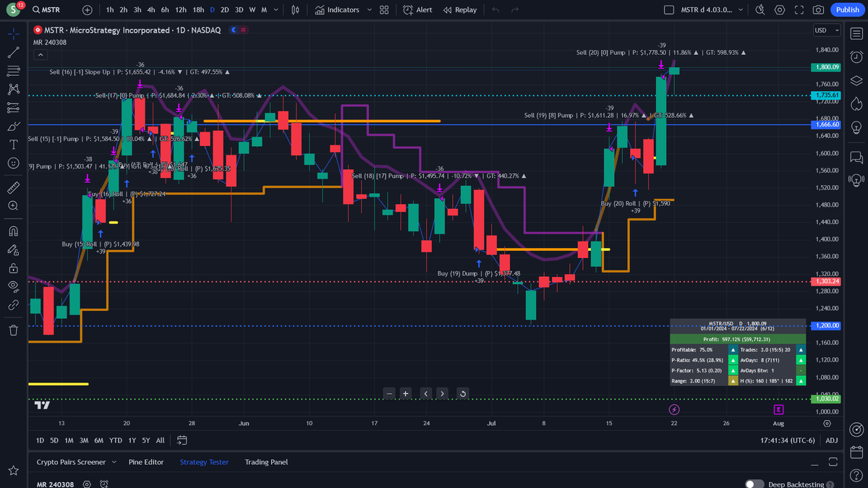
Task: Toggle magnet mode
Action: [13, 231]
